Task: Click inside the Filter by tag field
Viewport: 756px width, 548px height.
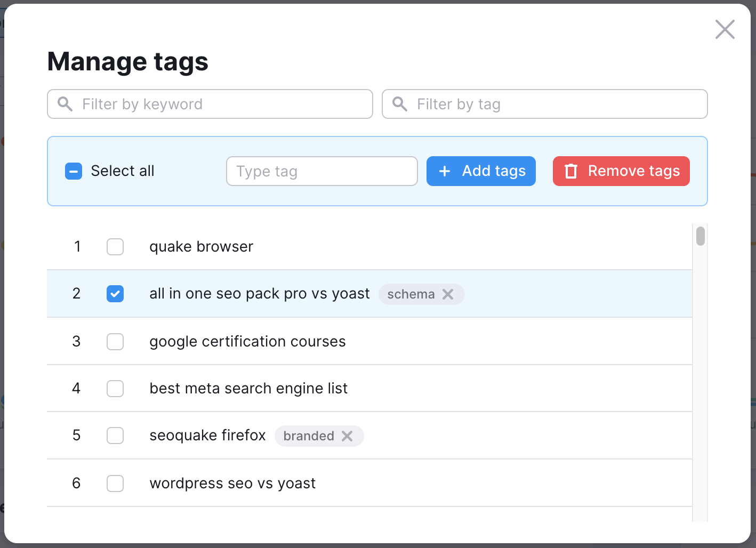Action: 544,104
